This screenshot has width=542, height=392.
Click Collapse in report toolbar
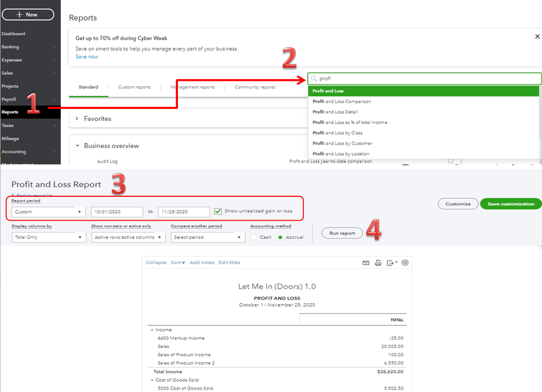[x=156, y=262]
